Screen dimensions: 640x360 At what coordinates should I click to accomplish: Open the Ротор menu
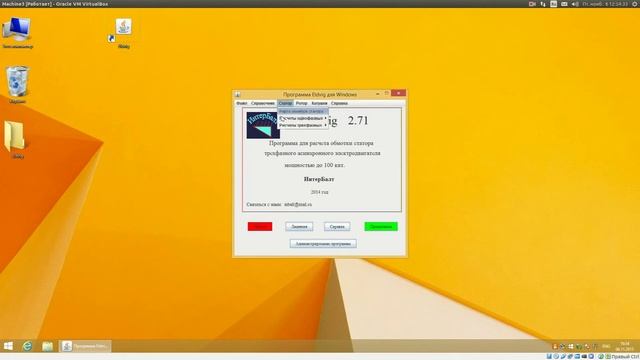coord(301,103)
